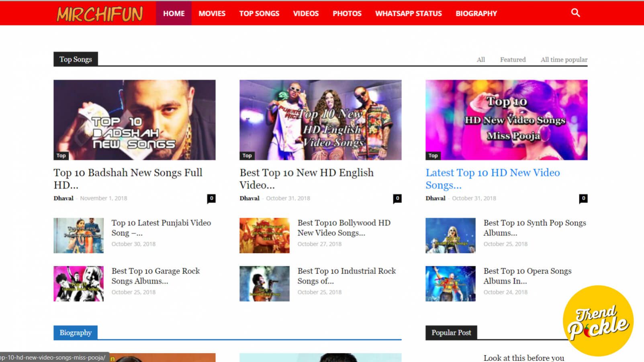This screenshot has width=644, height=362.
Task: Select the Featured filter tab
Action: coord(513,59)
